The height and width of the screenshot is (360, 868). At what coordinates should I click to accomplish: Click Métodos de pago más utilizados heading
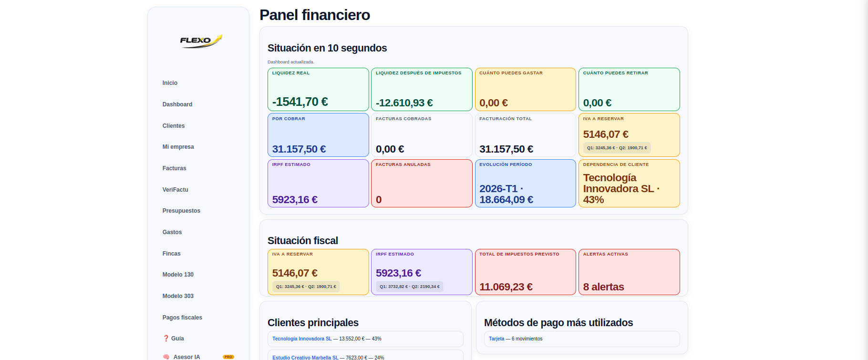pyautogui.click(x=558, y=323)
